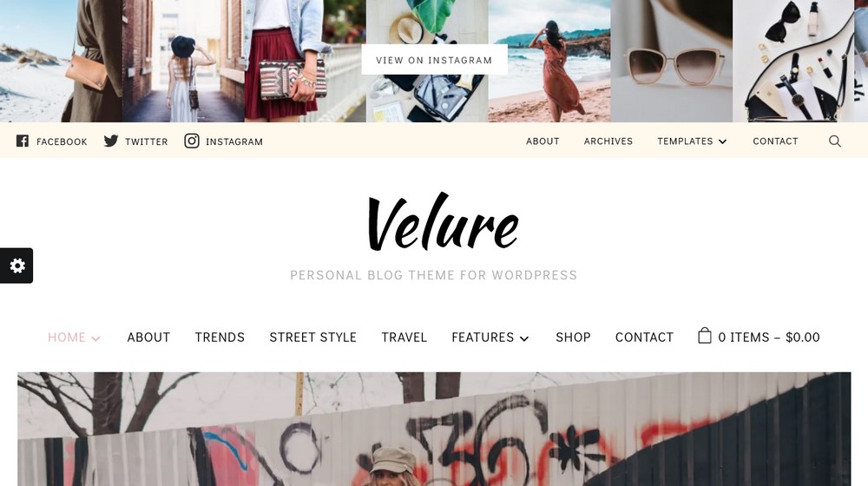The image size is (868, 486).
Task: Open the Travel menu item
Action: pos(404,337)
